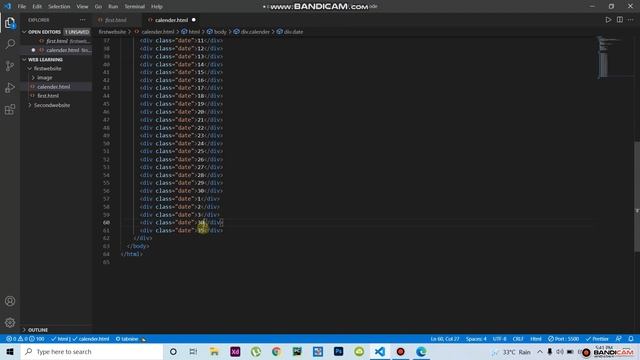Open the Run menu
The height and width of the screenshot is (360, 640).
point(113,7)
